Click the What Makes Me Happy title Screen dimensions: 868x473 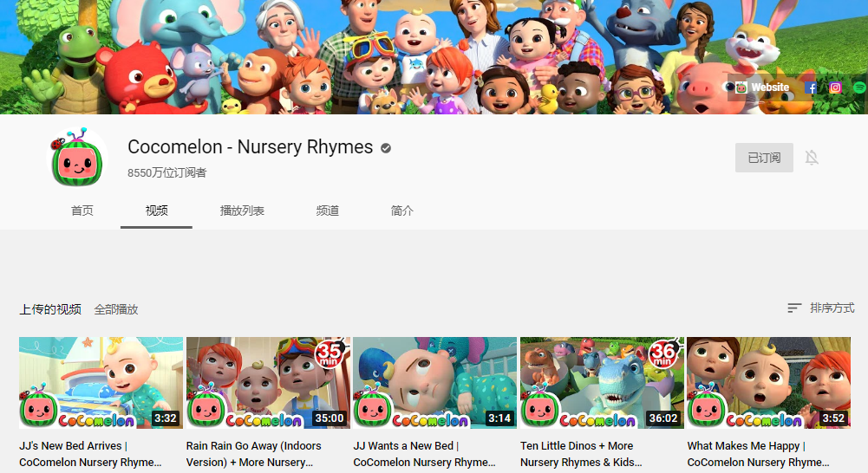[x=759, y=454]
